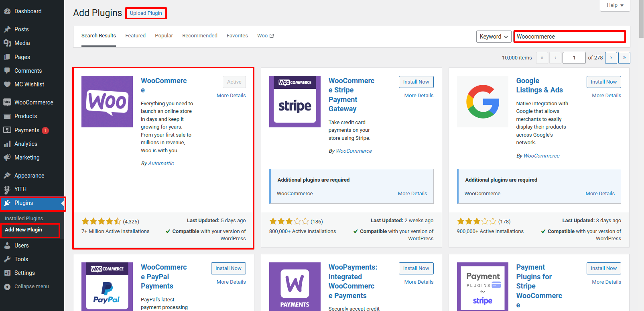Screen dimensions: 644x311
Task: Open the Automattic author link
Action: [x=161, y=164]
